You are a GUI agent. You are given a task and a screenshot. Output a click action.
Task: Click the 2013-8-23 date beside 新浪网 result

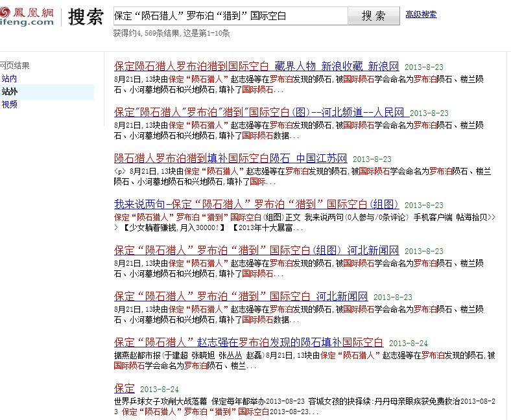point(424,67)
